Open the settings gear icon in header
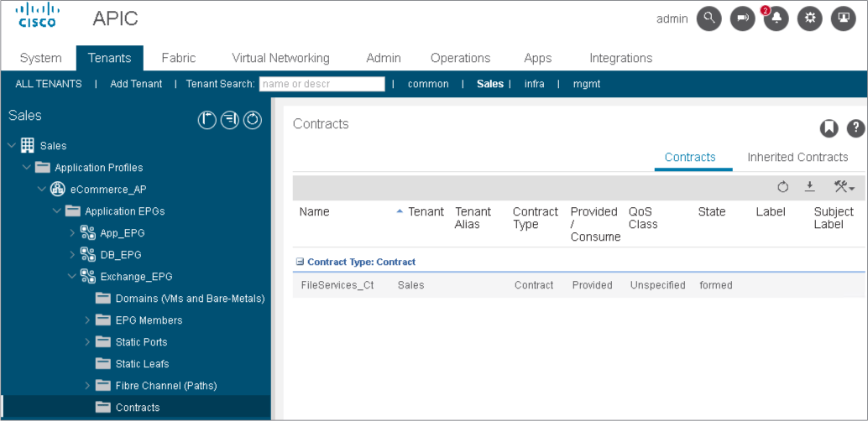 pyautogui.click(x=810, y=18)
